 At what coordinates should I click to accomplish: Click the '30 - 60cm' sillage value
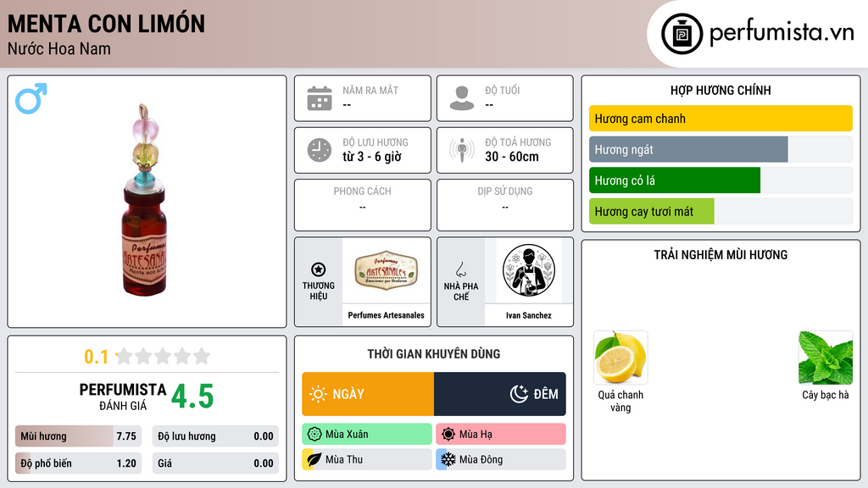coord(511,157)
